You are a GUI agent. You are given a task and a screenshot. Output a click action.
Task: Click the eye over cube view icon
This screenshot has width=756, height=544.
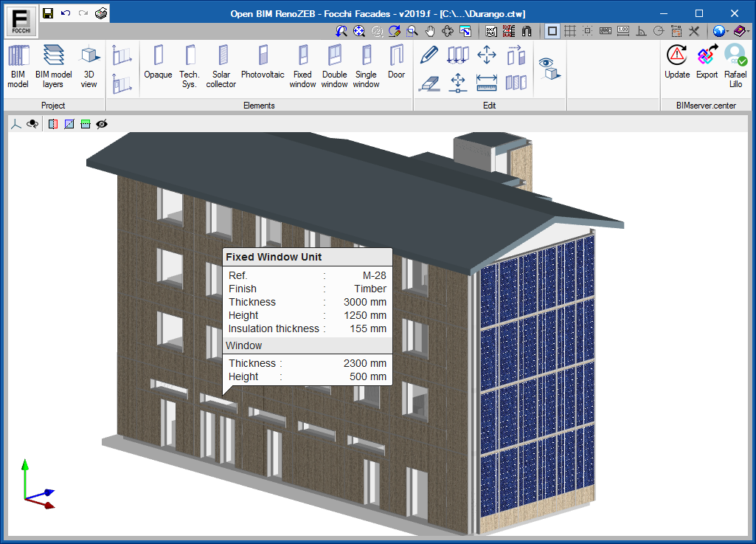(x=549, y=69)
